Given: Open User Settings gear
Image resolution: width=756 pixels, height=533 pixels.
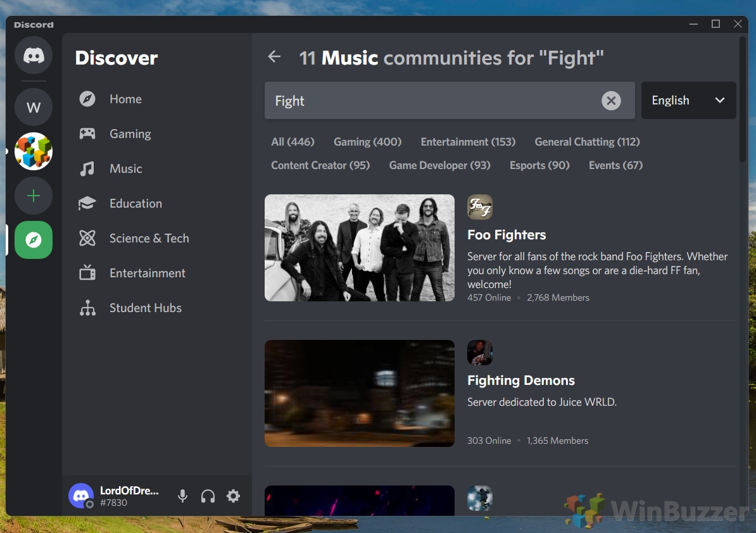Looking at the screenshot, I should [234, 496].
